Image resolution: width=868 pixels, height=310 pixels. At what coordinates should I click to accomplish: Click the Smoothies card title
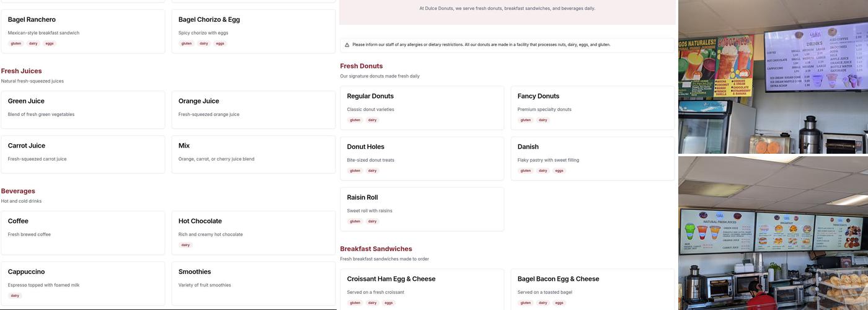[x=195, y=272]
